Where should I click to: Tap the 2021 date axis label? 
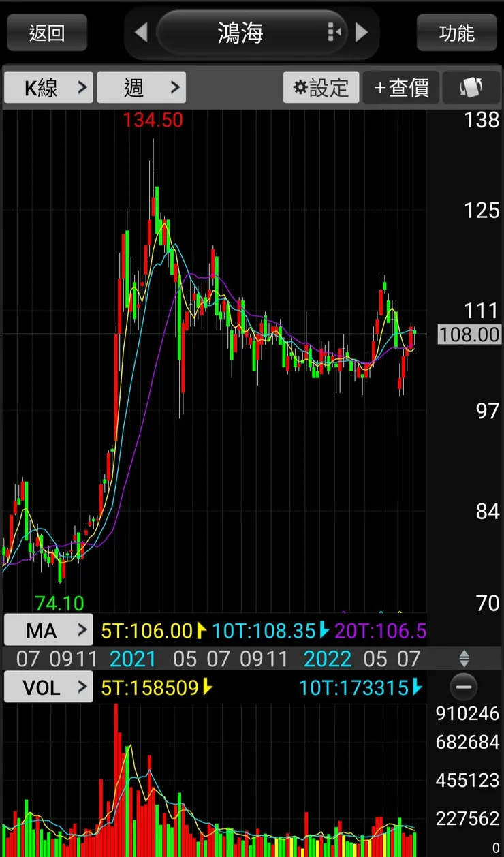(133, 659)
